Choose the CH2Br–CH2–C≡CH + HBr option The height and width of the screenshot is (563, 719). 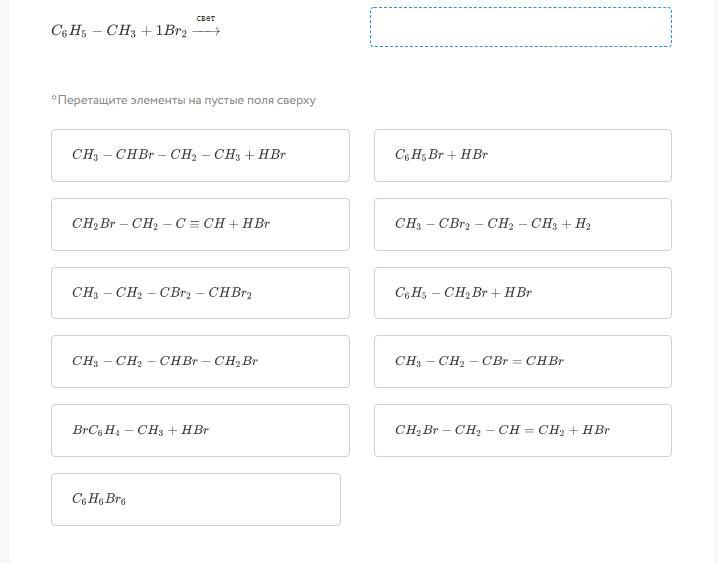click(200, 224)
